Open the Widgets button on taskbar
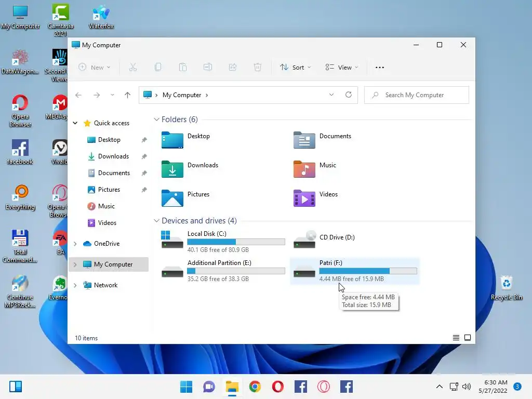 point(16,387)
